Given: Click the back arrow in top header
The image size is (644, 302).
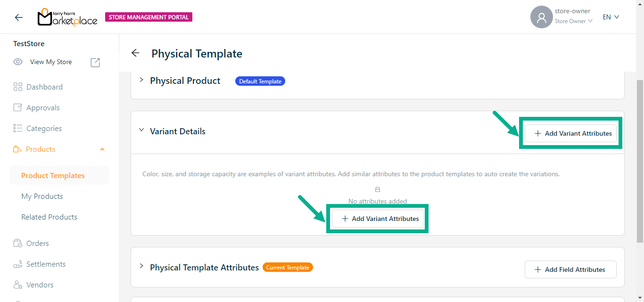Looking at the screenshot, I should point(19,17).
